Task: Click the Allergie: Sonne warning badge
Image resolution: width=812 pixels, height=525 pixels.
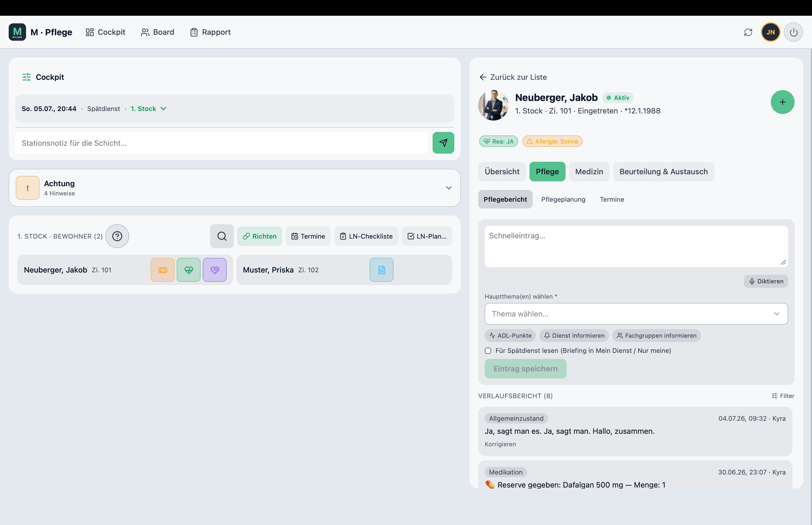Action: coord(552,141)
